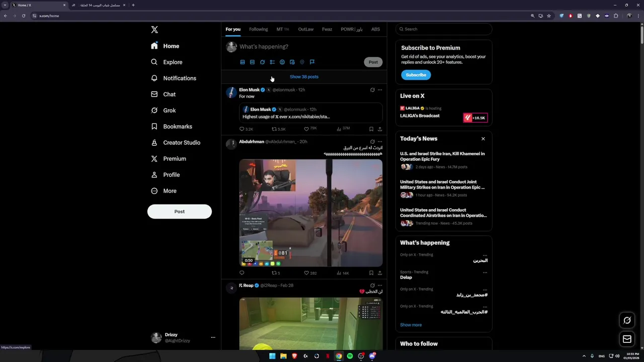Open more options on Elon Musk's post
The height and width of the screenshot is (362, 644).
point(380,90)
